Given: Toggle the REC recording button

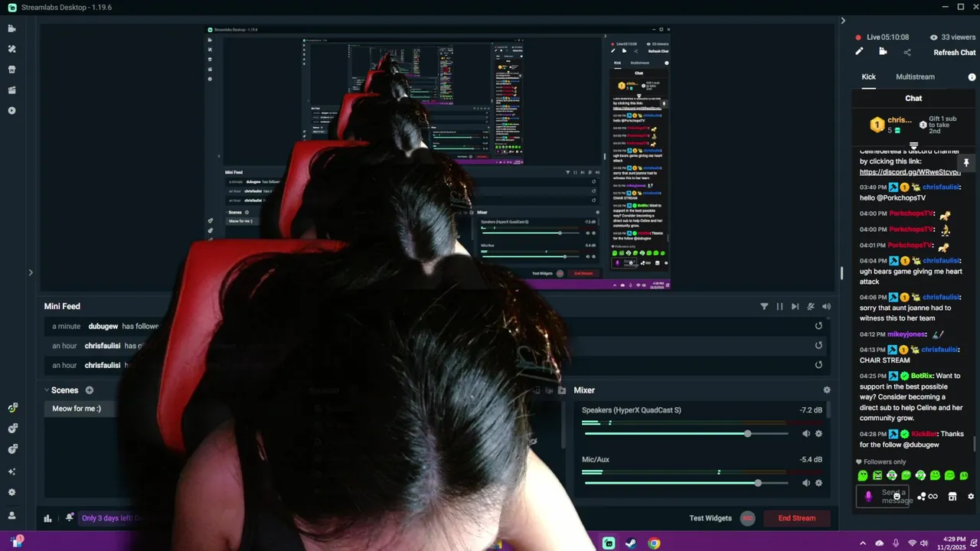Looking at the screenshot, I should click(748, 518).
